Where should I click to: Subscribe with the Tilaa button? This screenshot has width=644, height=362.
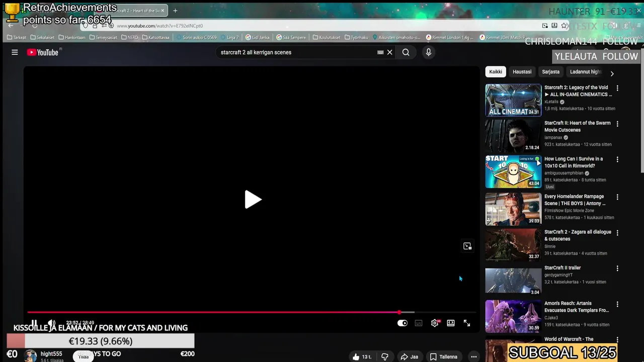click(x=84, y=356)
